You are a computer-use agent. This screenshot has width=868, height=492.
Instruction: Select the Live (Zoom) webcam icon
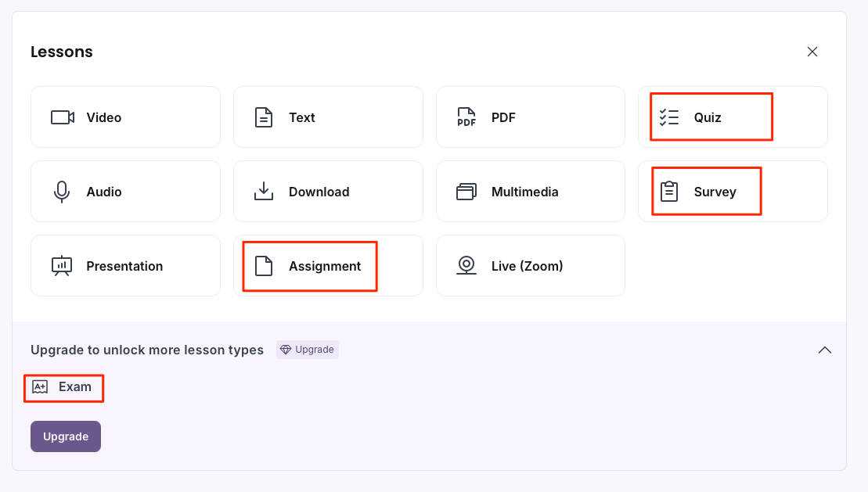[466, 265]
